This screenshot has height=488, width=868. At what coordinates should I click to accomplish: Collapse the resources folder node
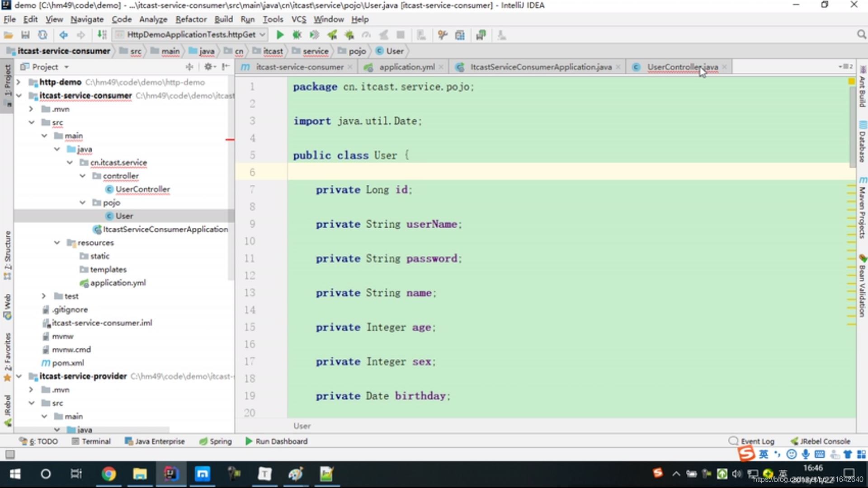click(57, 243)
